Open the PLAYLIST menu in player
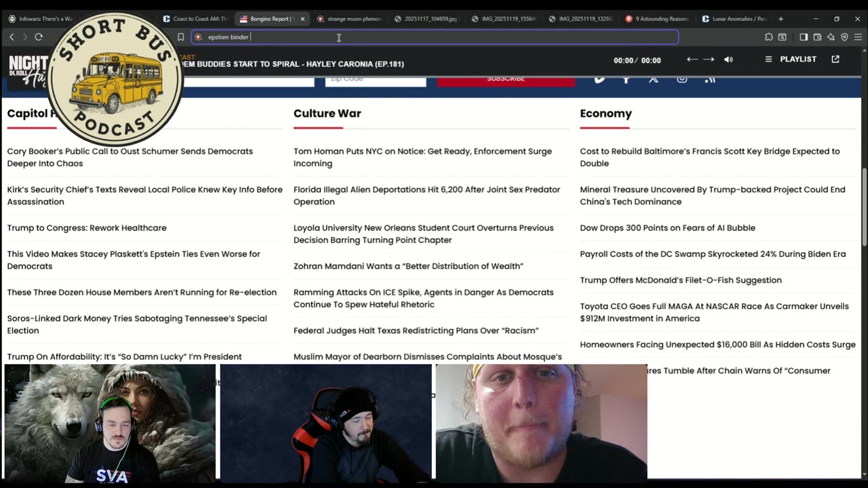The width and height of the screenshot is (868, 488). coord(791,60)
